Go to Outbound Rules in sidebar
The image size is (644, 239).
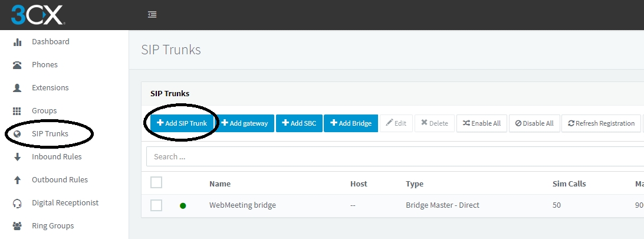tap(60, 180)
